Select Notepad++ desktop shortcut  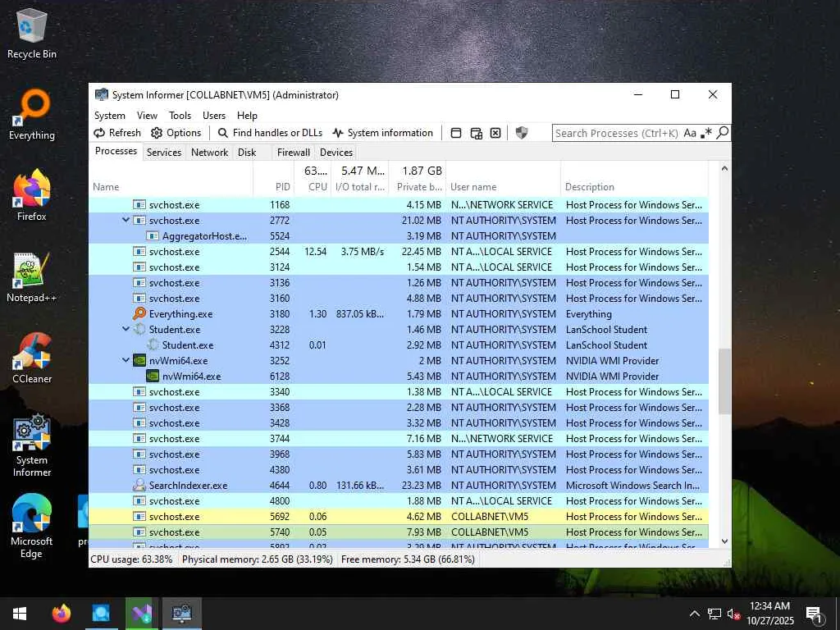point(32,277)
